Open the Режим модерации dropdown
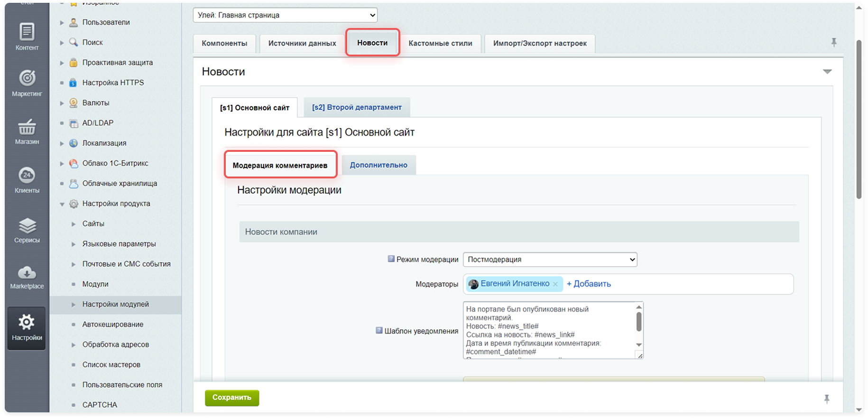Screen dimensions: 868x419 coord(550,260)
